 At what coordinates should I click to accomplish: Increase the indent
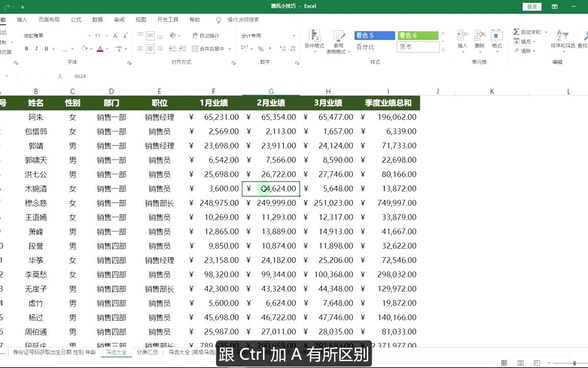point(183,49)
